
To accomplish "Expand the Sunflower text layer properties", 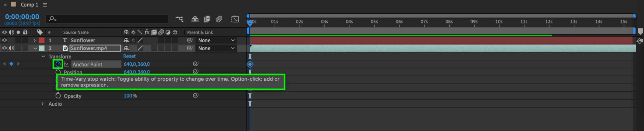I will pos(34,40).
